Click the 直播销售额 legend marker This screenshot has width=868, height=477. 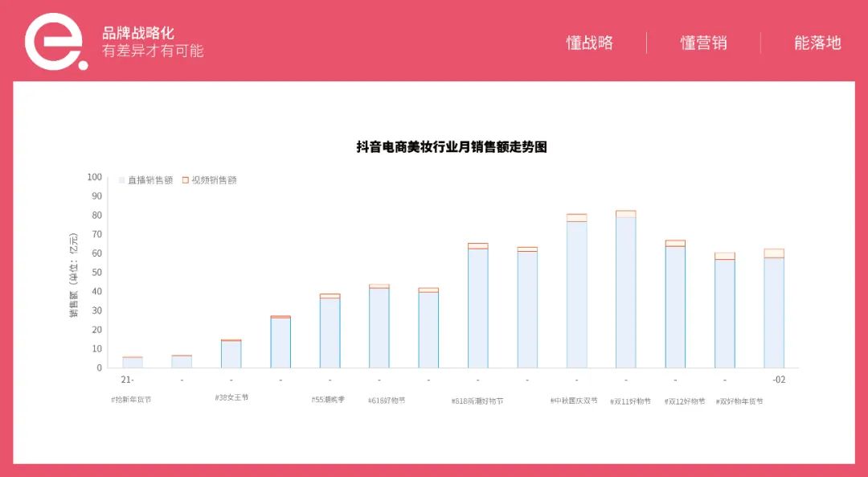[x=122, y=180]
